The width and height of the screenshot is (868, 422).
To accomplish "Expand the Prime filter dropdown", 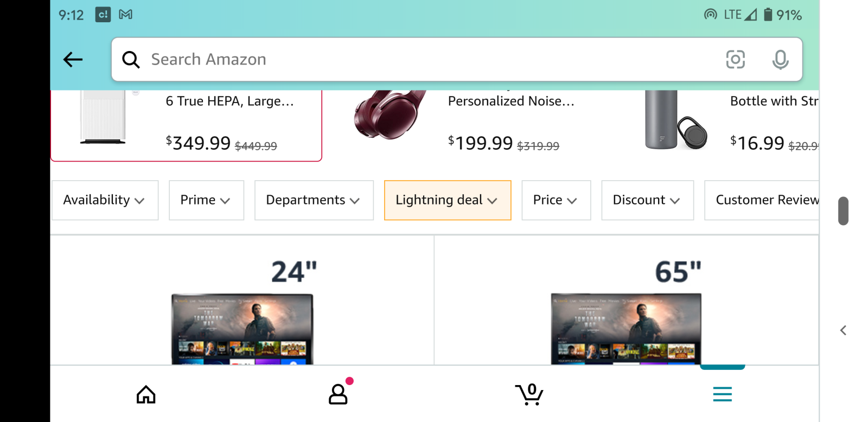I will [x=206, y=200].
